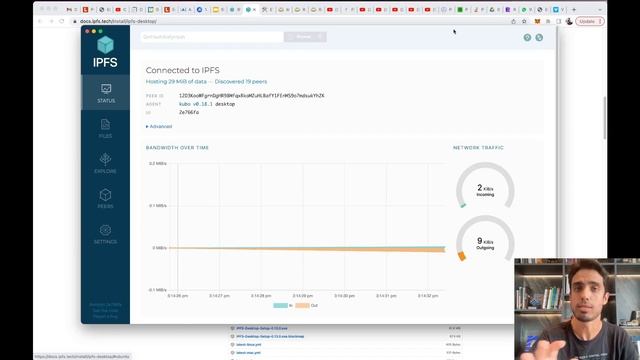This screenshot has height=360, width=640.
Task: Open the Files section in IPFS sidebar
Action: [x=105, y=128]
